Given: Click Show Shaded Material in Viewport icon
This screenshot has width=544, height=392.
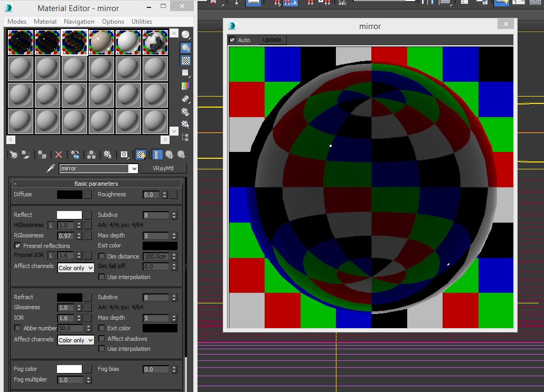Looking at the screenshot, I should (140, 155).
